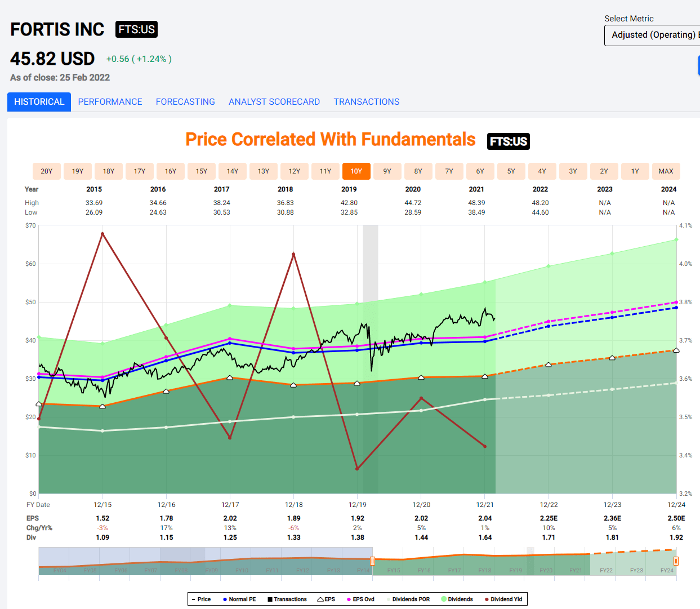Image resolution: width=700 pixels, height=609 pixels.
Task: Toggle the EPS line visibility in the legend
Action: coord(326,599)
